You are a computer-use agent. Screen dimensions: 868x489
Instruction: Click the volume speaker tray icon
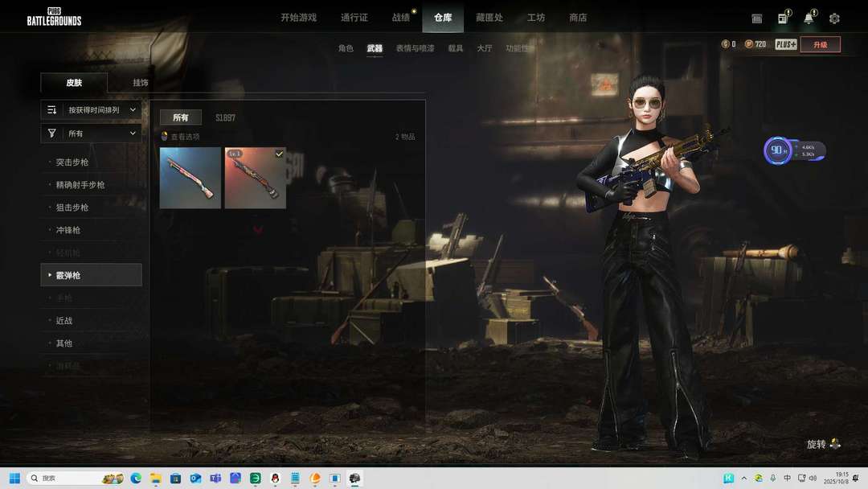click(x=813, y=478)
